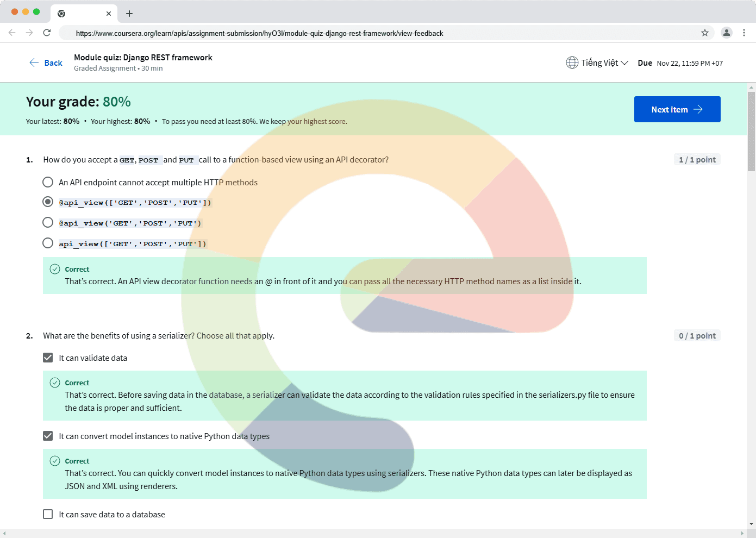This screenshot has height=538, width=756.
Task: Uncheck 'It can convert model instances' checkbox
Action: [48, 436]
